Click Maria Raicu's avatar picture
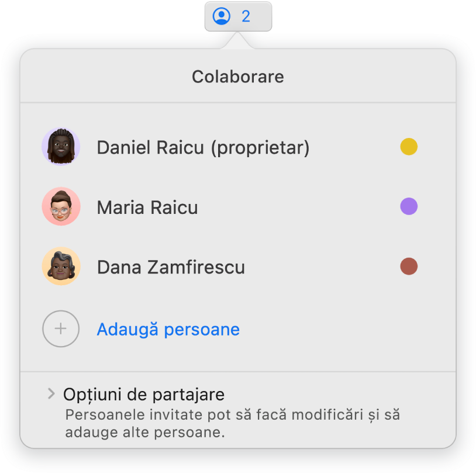Screen dimensions: 476x474 coord(61,207)
